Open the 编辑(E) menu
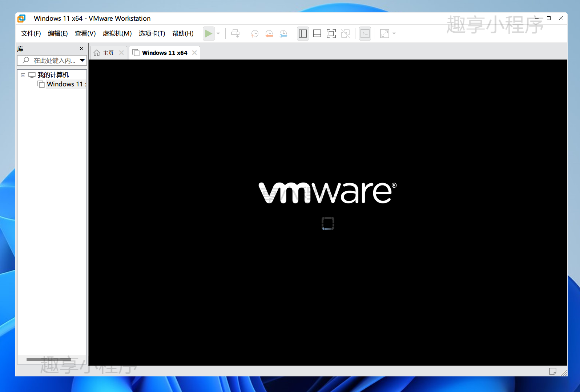This screenshot has height=392, width=580. tap(58, 33)
